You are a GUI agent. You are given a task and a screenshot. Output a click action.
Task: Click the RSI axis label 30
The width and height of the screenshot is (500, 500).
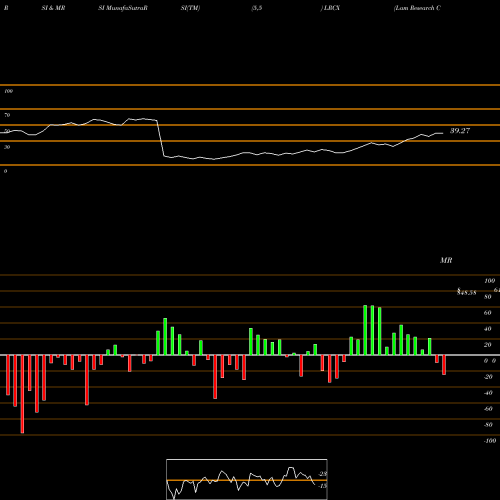point(7,147)
